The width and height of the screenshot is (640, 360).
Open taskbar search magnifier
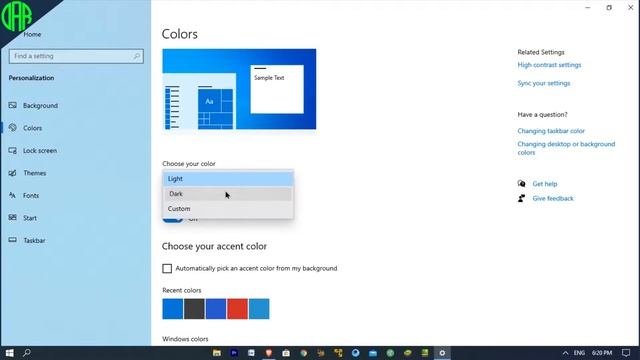click(x=27, y=353)
